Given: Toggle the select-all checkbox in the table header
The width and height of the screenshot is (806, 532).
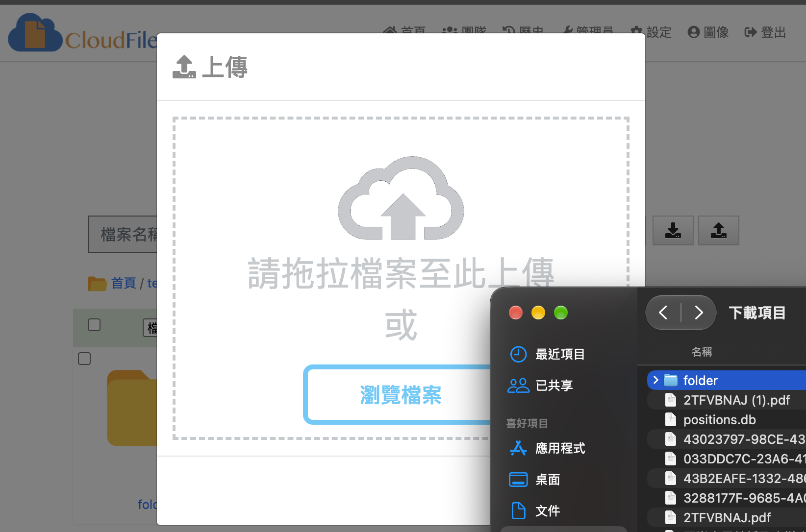Looking at the screenshot, I should click(x=94, y=325).
